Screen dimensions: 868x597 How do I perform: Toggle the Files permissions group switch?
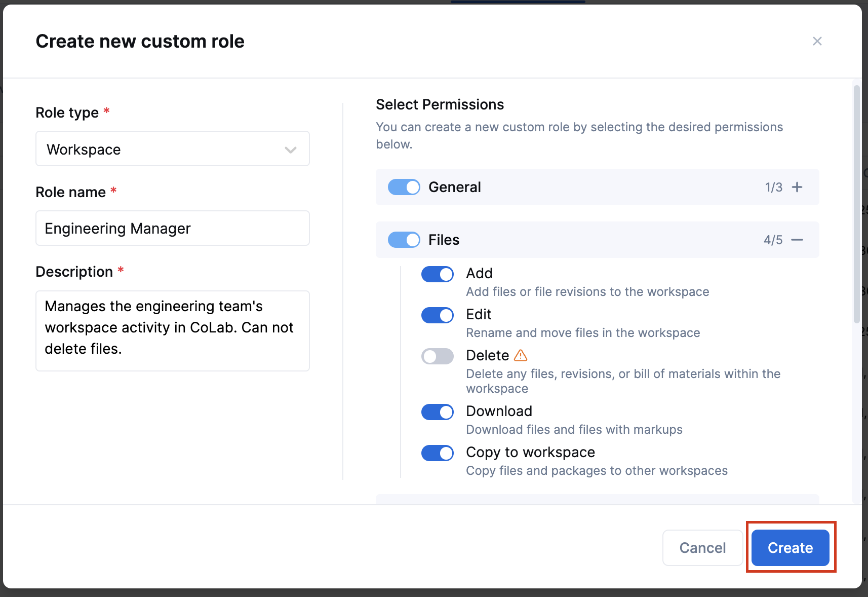pos(404,240)
